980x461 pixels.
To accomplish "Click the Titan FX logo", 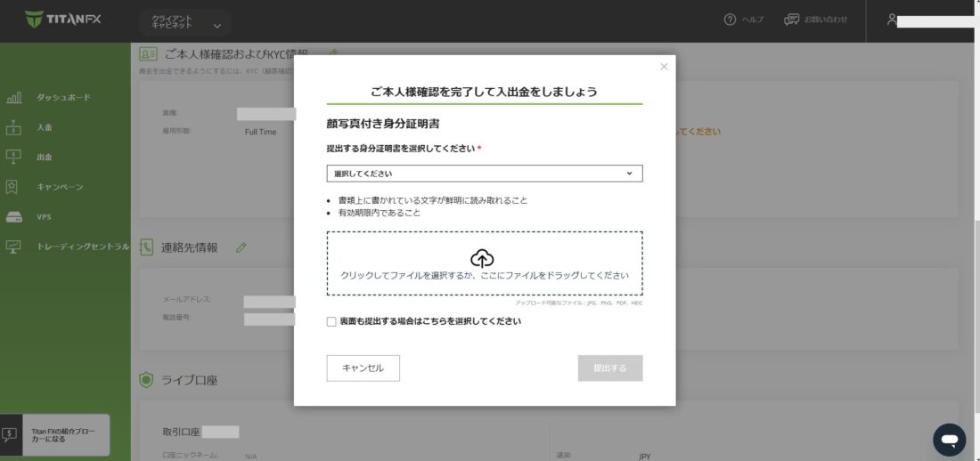I will coord(62,19).
